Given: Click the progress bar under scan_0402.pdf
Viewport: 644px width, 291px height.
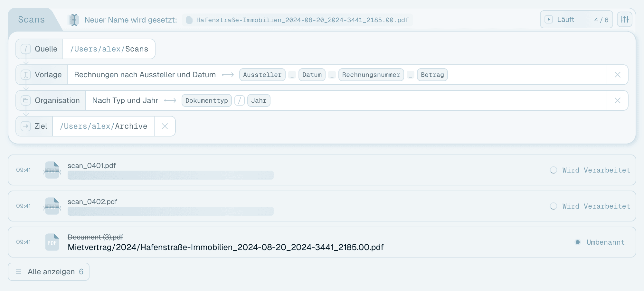Looking at the screenshot, I should click(x=171, y=211).
